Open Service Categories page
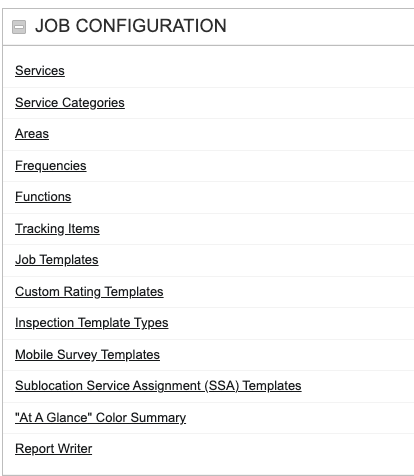Viewport: 414px width, 476px height. click(70, 103)
